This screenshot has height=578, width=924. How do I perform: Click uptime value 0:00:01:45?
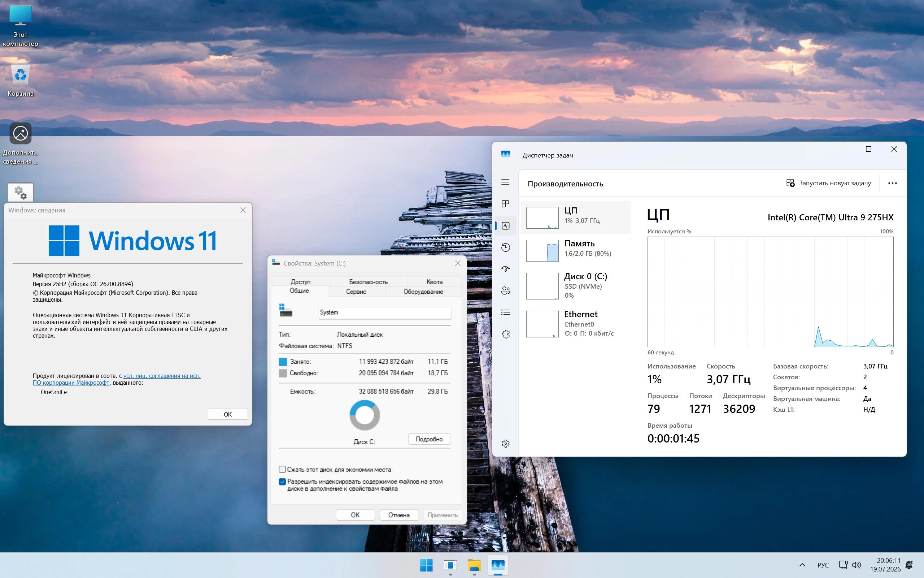[x=673, y=439]
